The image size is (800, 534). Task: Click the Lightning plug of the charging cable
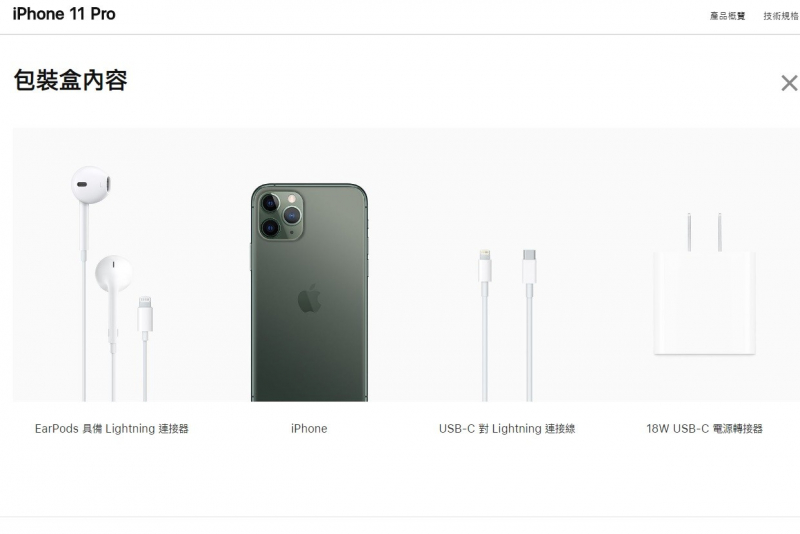click(485, 266)
